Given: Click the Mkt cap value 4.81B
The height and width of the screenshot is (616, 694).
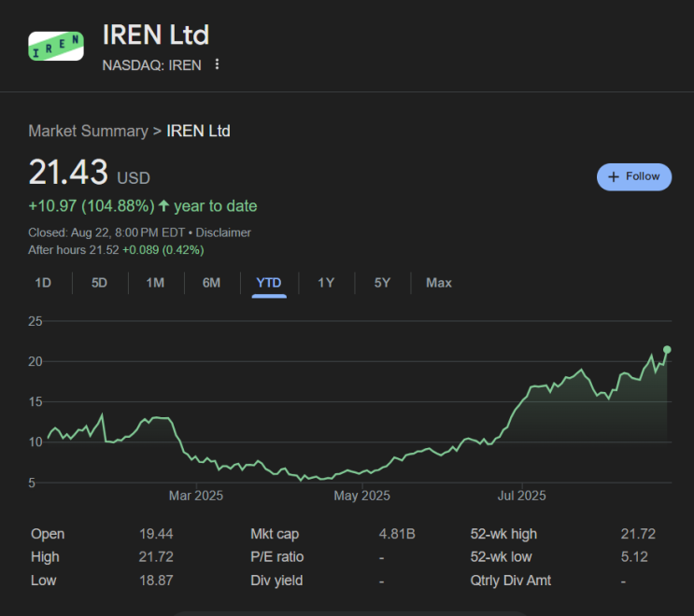Looking at the screenshot, I should tap(397, 534).
